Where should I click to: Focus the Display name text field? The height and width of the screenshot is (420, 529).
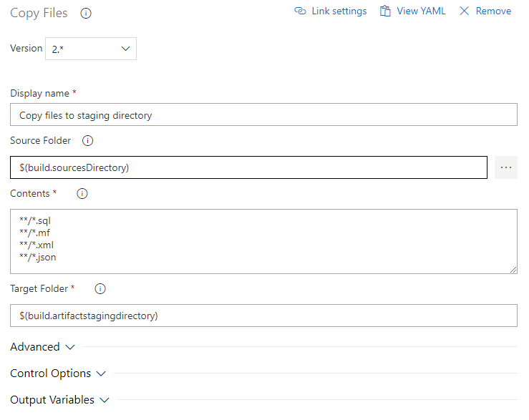(x=263, y=114)
